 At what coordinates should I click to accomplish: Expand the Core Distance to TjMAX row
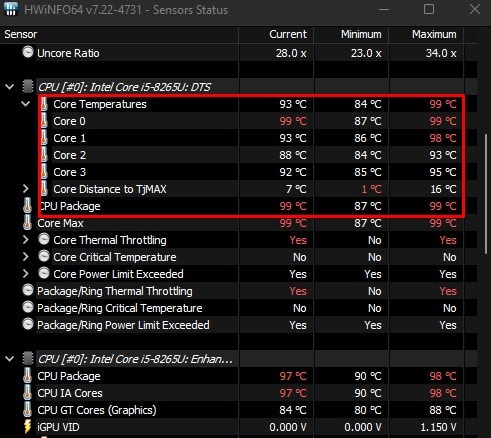coord(26,189)
